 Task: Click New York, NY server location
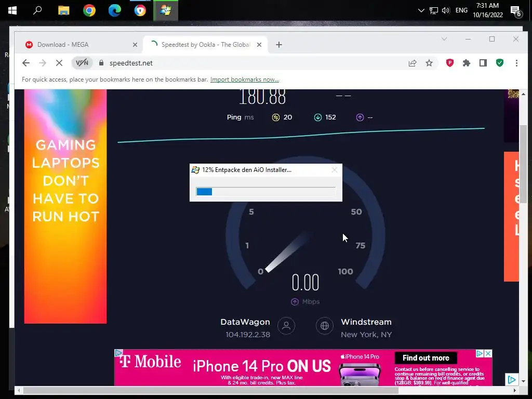coord(366,335)
